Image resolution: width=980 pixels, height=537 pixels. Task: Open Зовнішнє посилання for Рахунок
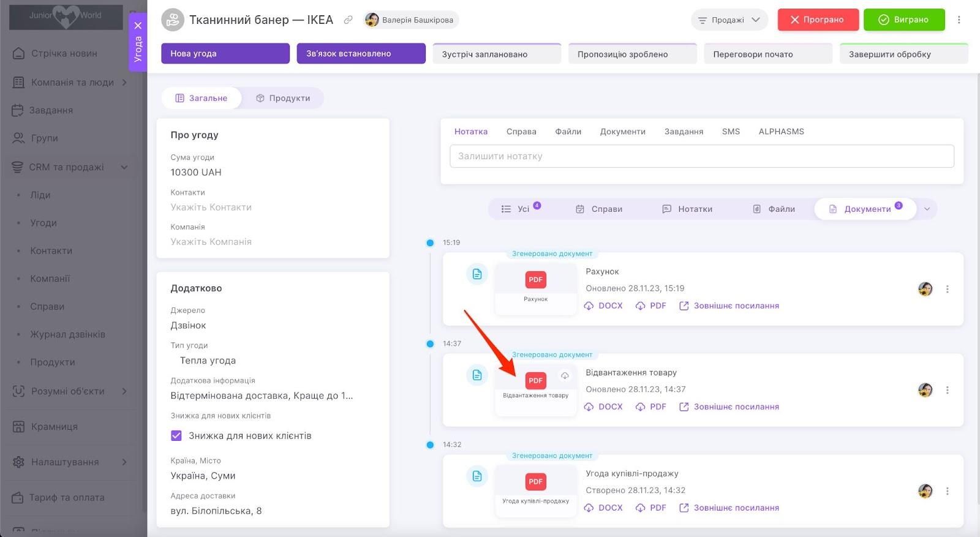[x=729, y=306]
